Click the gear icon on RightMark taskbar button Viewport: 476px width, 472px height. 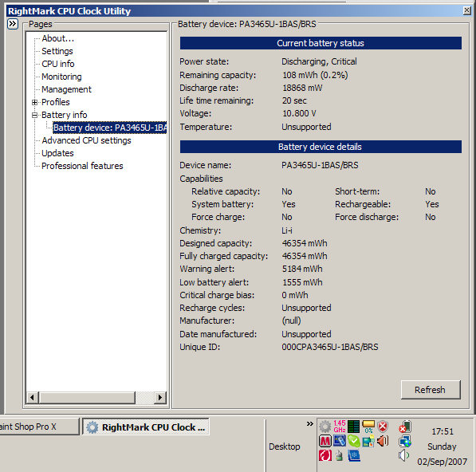(x=92, y=427)
